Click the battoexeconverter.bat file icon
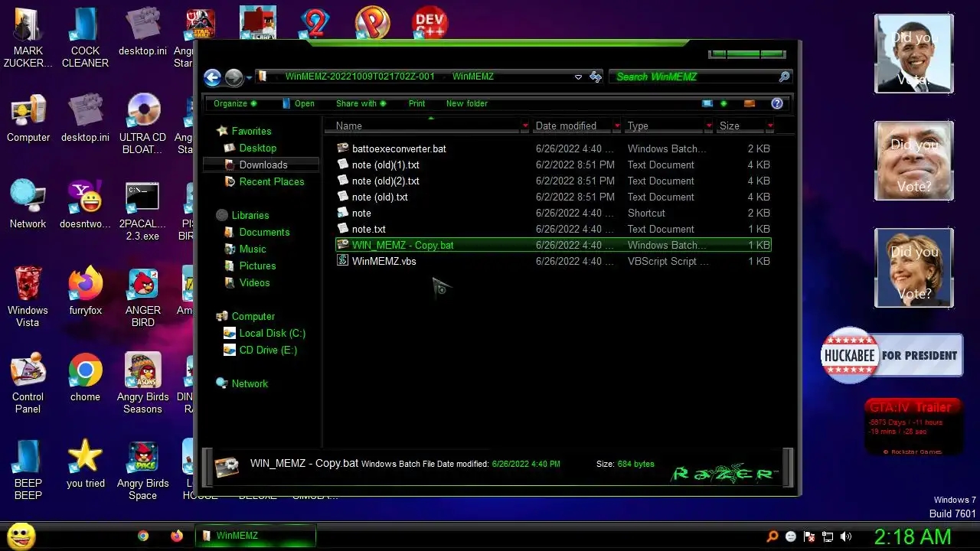 [x=343, y=148]
